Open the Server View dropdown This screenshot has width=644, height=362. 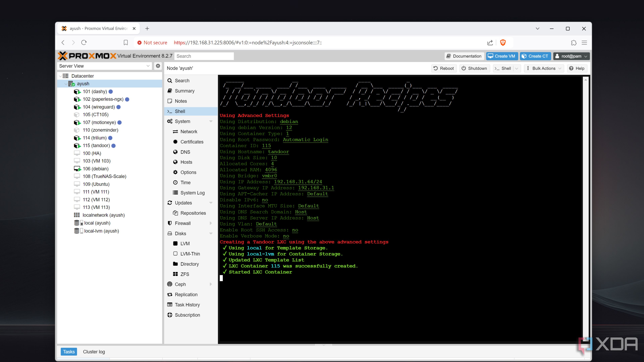coord(148,66)
